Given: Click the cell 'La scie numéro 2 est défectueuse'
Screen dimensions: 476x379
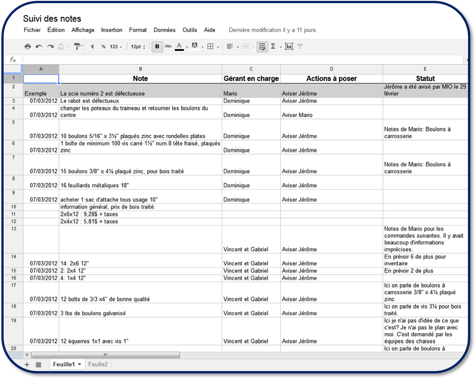Looking at the screenshot, I should tap(140, 90).
